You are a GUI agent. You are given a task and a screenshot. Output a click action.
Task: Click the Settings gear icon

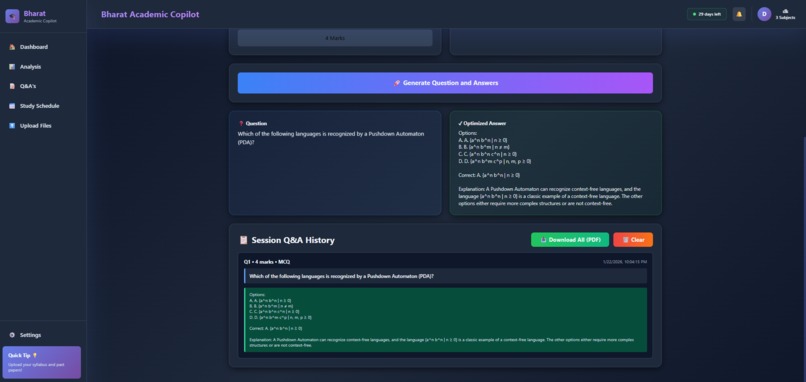point(12,335)
